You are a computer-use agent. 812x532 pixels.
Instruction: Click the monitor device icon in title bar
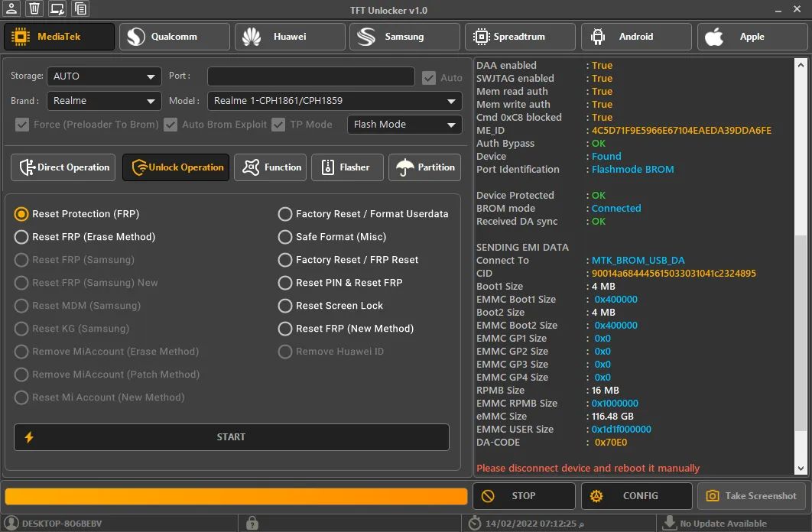[x=57, y=8]
